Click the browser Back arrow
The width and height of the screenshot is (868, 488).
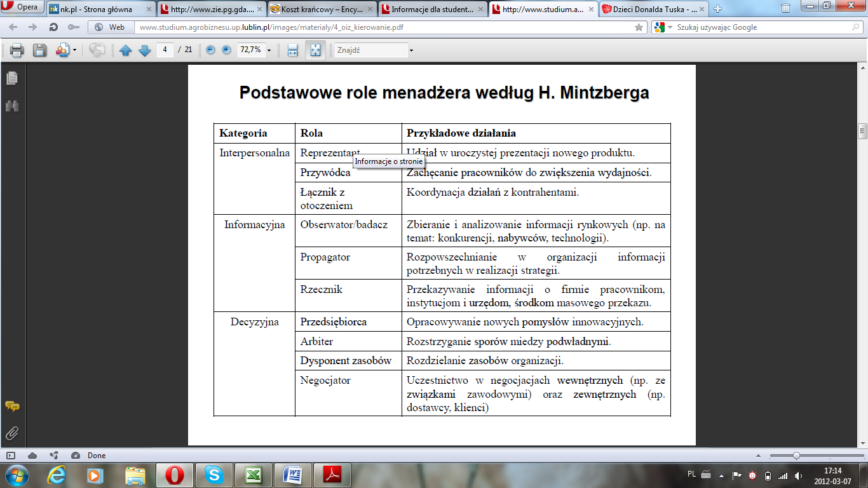[13, 27]
